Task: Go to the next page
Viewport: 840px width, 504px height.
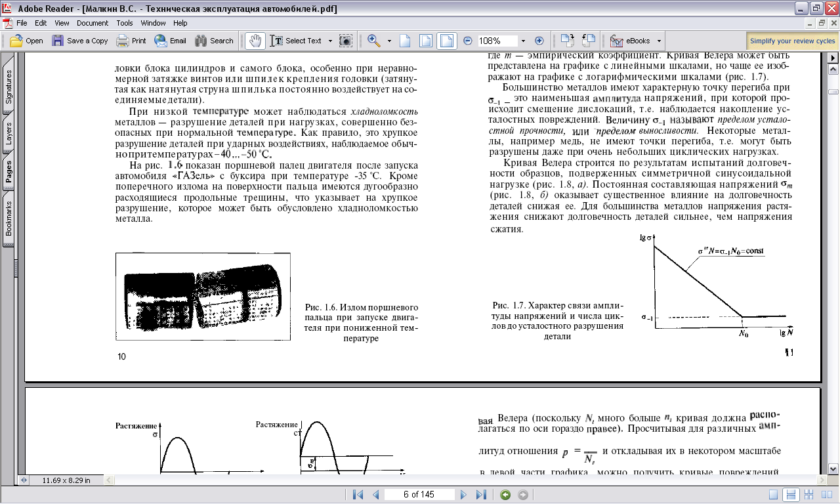Action: (463, 494)
